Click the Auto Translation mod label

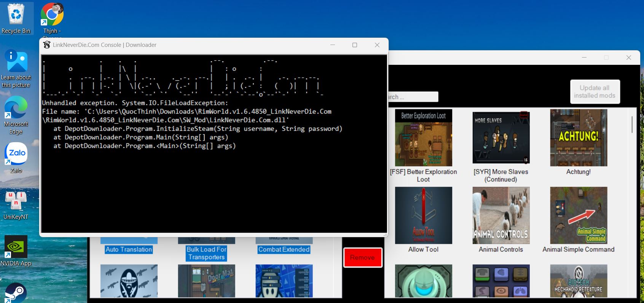tap(129, 250)
